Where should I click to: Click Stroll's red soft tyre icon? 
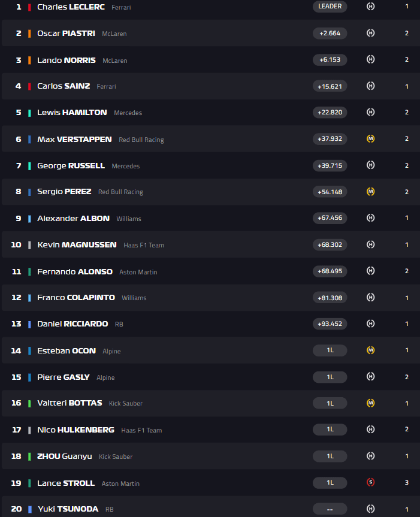tap(370, 482)
